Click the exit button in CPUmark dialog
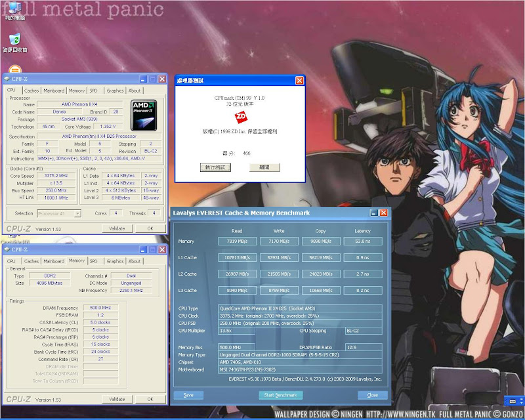Image resolution: width=525 pixels, height=420 pixels. tap(264, 167)
